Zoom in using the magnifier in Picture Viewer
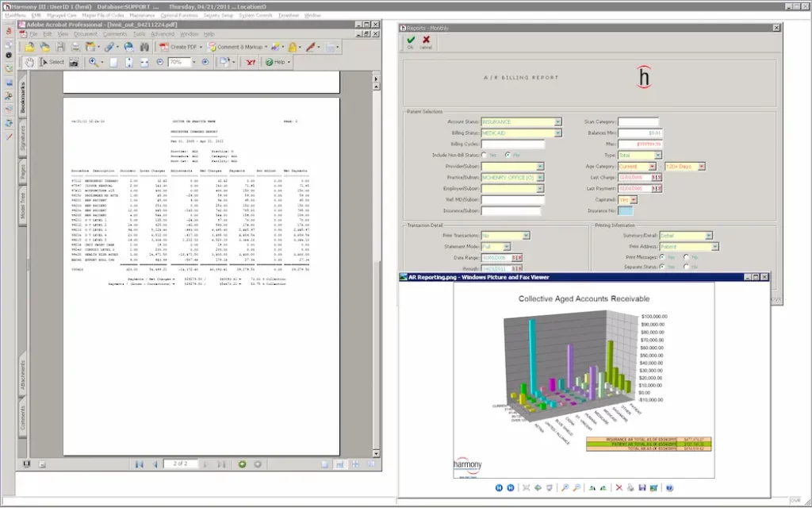 565,488
